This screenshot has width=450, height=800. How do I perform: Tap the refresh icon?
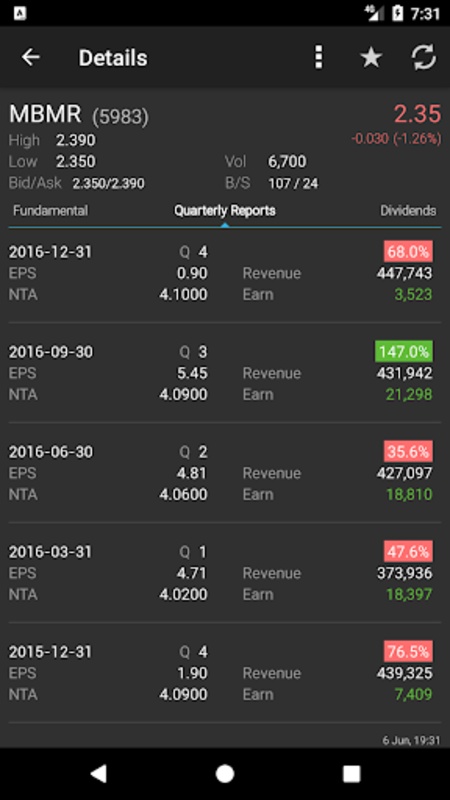pos(423,57)
